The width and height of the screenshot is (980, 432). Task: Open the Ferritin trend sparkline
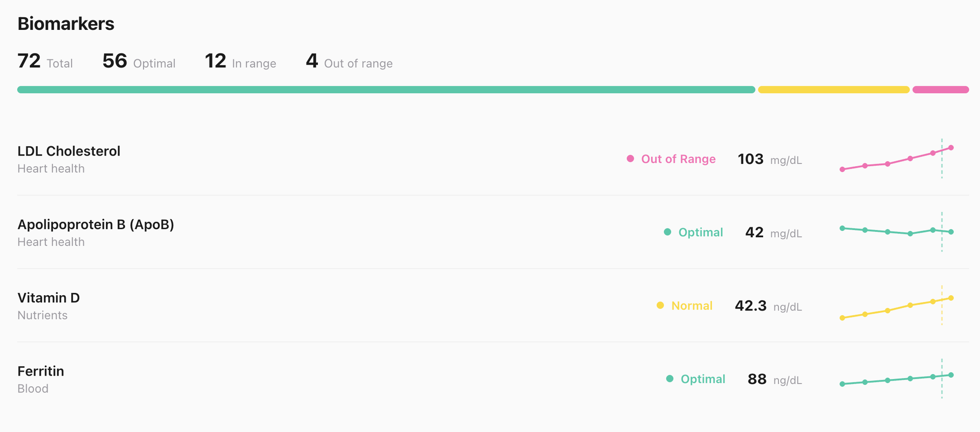pyautogui.click(x=896, y=379)
